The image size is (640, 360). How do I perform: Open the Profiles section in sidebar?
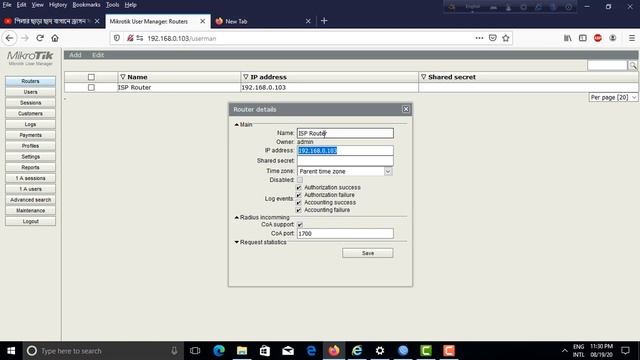point(31,146)
